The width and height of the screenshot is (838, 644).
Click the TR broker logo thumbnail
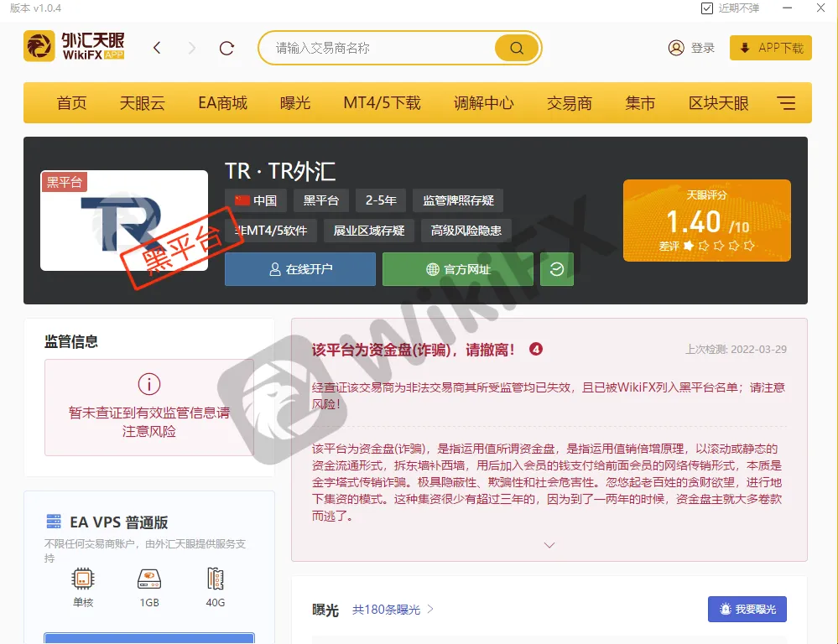tap(124, 221)
